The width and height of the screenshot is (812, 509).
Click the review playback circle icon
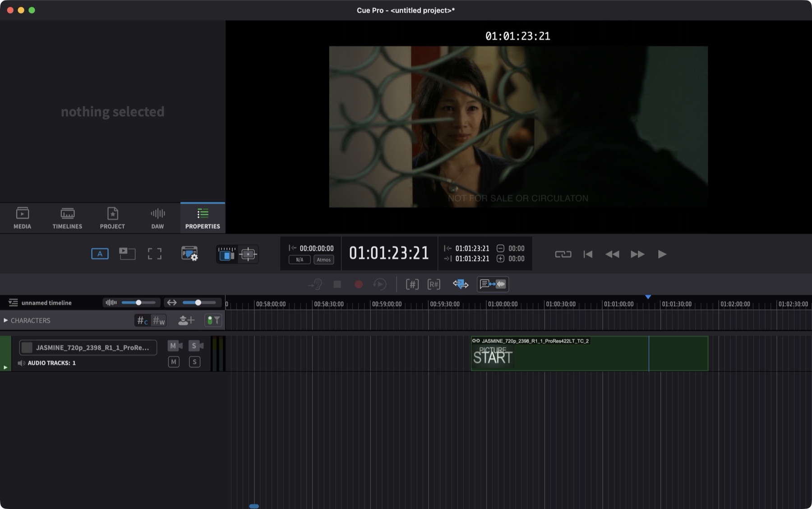[380, 284]
